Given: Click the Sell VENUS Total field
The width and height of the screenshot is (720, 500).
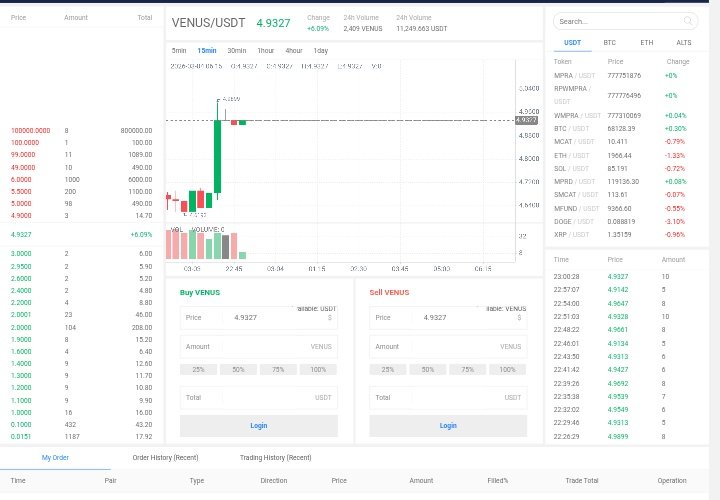Looking at the screenshot, I should click(448, 398).
